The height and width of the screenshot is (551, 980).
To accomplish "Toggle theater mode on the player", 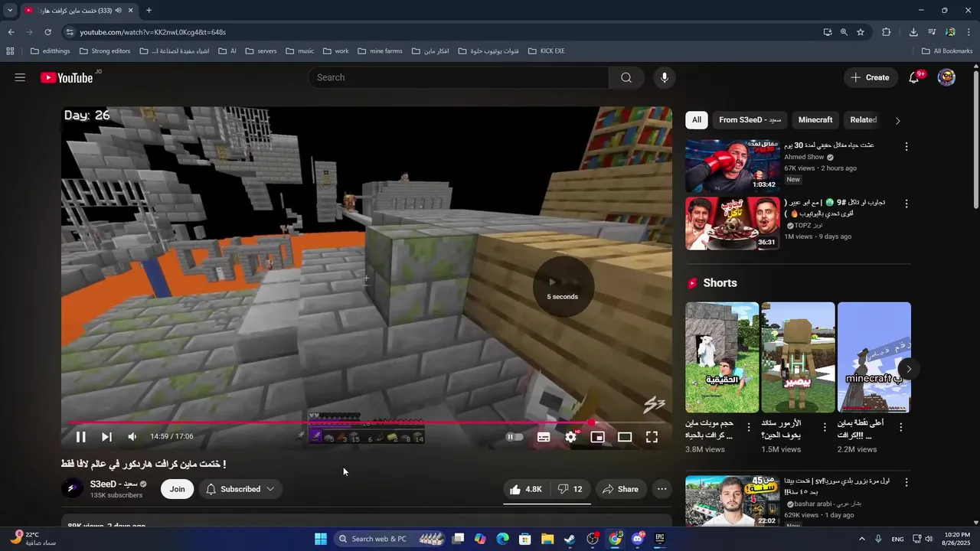I will (625, 437).
